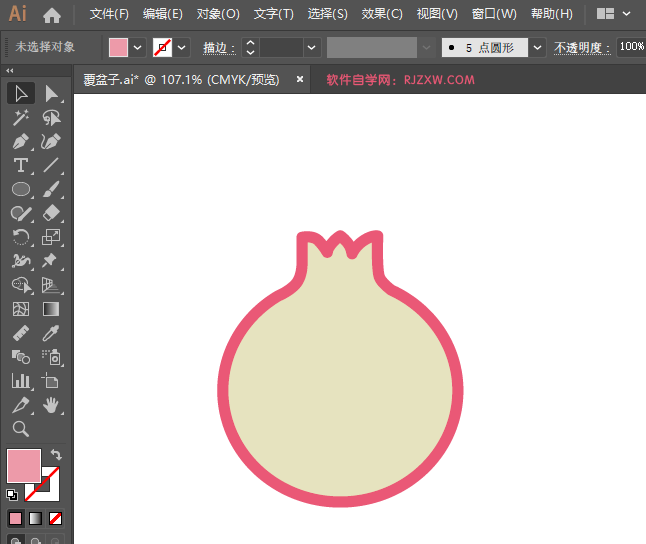Activate the Hand tool
This screenshot has width=646, height=544.
(x=52, y=405)
